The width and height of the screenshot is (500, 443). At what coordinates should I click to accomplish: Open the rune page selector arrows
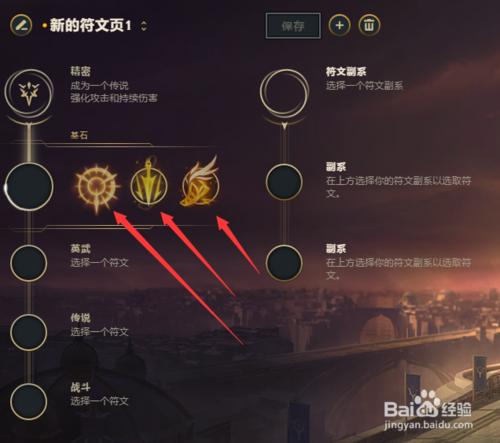[144, 26]
